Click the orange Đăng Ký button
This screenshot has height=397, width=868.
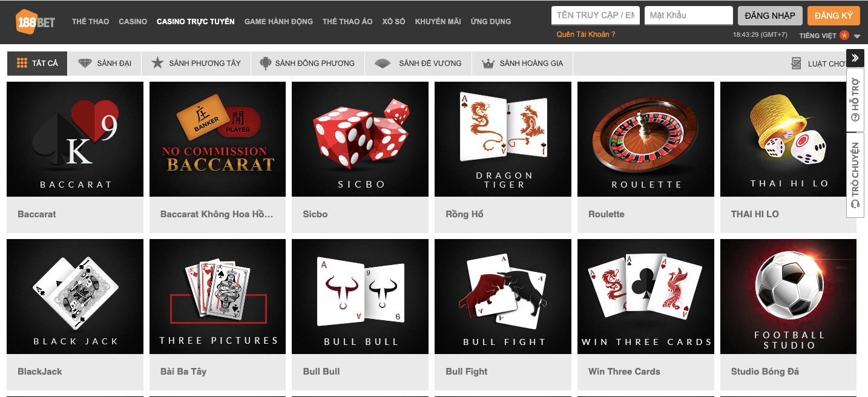click(x=833, y=16)
